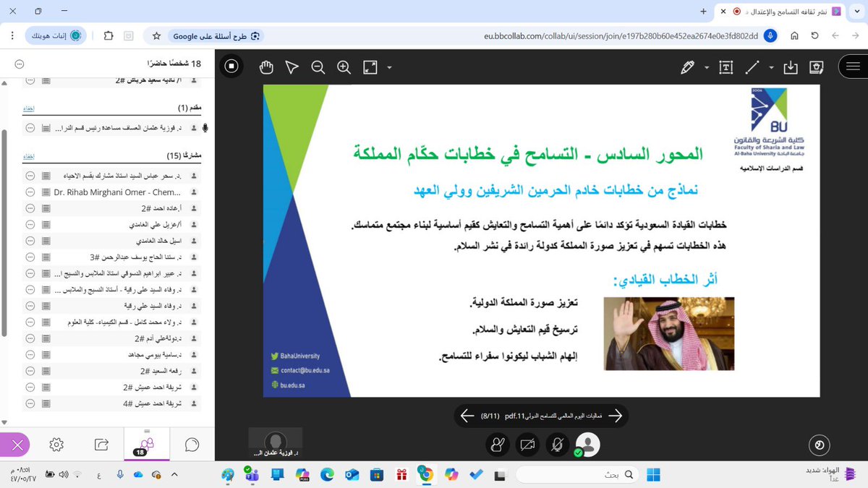Image resolution: width=868 pixels, height=488 pixels.
Task: Select the text annotation tool
Action: [726, 67]
